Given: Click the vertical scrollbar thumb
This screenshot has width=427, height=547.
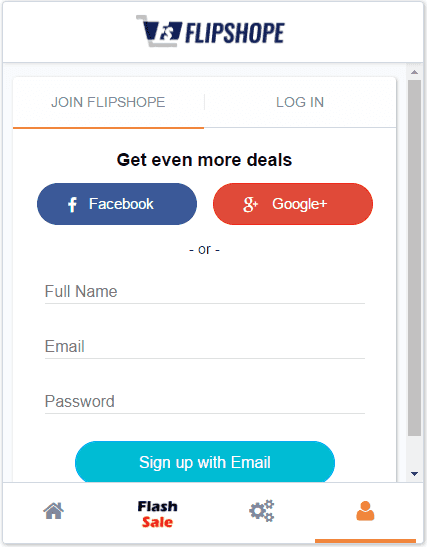Looking at the screenshot, I should point(414,258).
